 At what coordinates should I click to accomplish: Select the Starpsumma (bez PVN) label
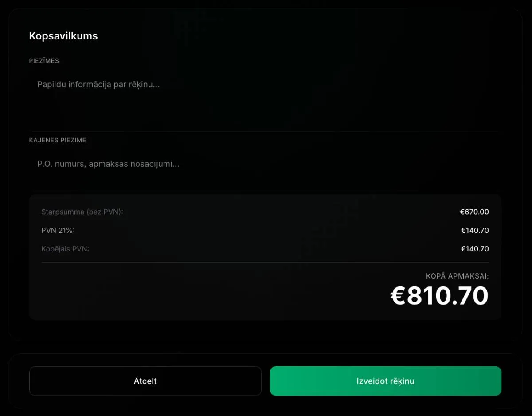pyautogui.click(x=82, y=212)
